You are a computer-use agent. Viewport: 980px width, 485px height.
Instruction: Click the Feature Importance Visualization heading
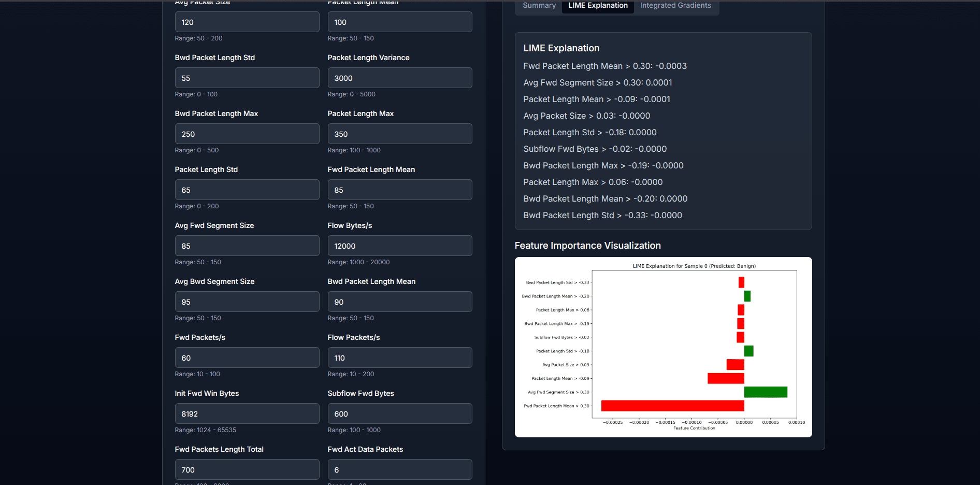588,246
